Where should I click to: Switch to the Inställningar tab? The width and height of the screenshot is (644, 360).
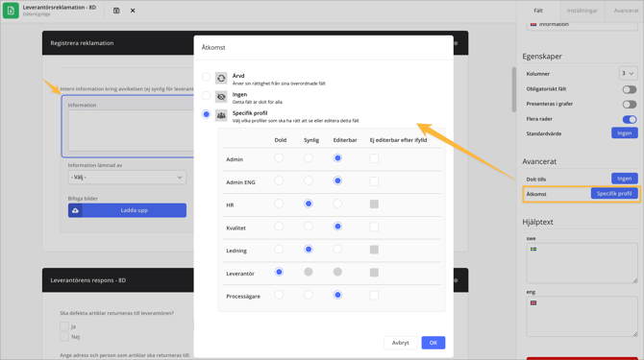tap(582, 11)
